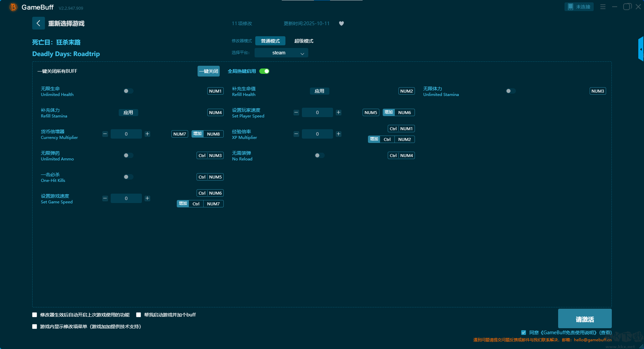Image resolution: width=644 pixels, height=349 pixels.
Task: Switch to super mode tab
Action: [x=304, y=41]
